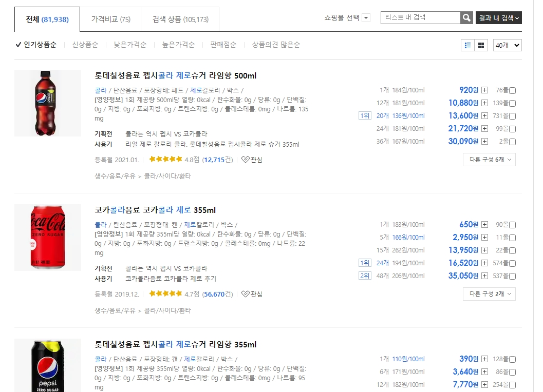543x392 pixels.
Task: Expand plus icon next to 16,520원
Action: (x=484, y=263)
